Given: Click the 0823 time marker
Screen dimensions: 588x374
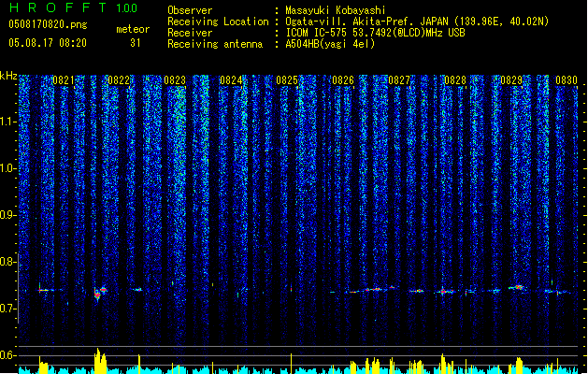Looking at the screenshot, I should tap(175, 80).
